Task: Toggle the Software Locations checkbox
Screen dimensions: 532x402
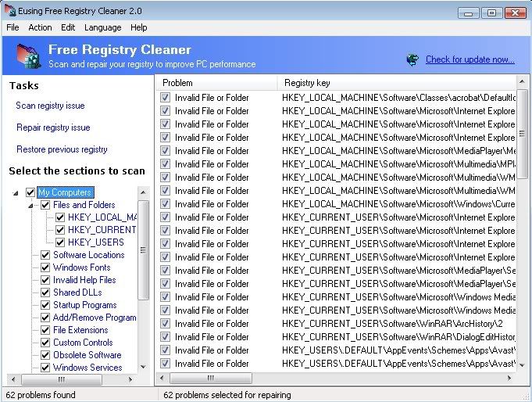Action: tap(45, 255)
